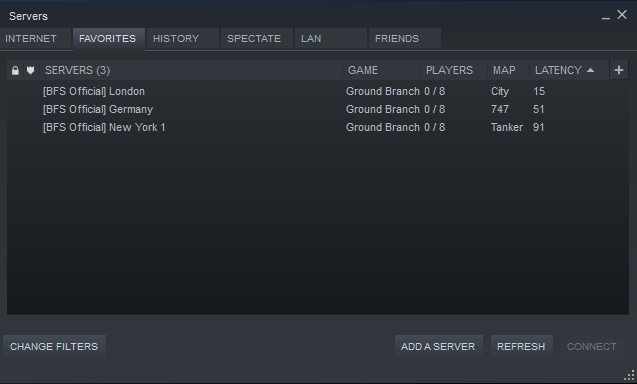Select the [BFS Official] New York 1 server
The width and height of the screenshot is (637, 384).
318,127
